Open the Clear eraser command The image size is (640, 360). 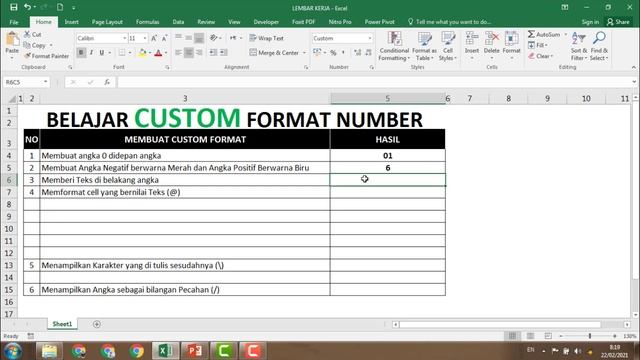[540, 56]
